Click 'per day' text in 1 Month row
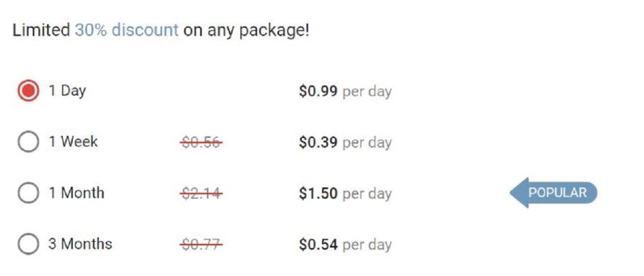This screenshot has height=276, width=644. pyautogui.click(x=367, y=194)
